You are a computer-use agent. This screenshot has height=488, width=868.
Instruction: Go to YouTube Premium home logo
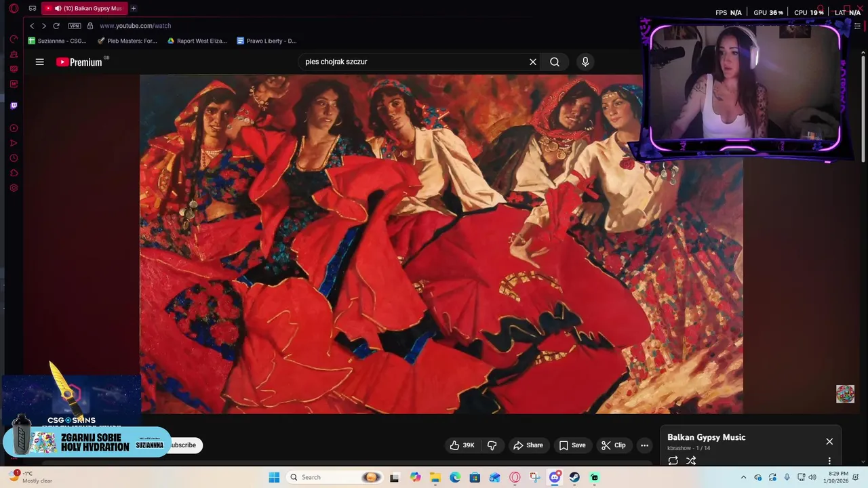tap(80, 62)
